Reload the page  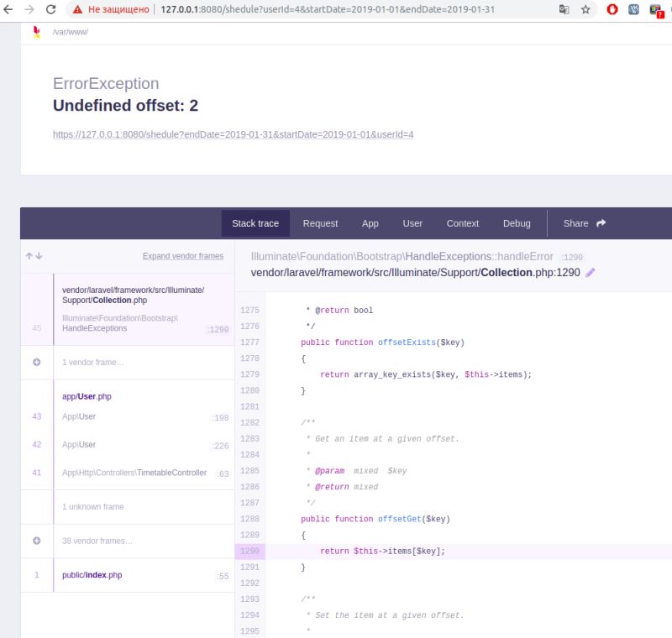[x=51, y=9]
